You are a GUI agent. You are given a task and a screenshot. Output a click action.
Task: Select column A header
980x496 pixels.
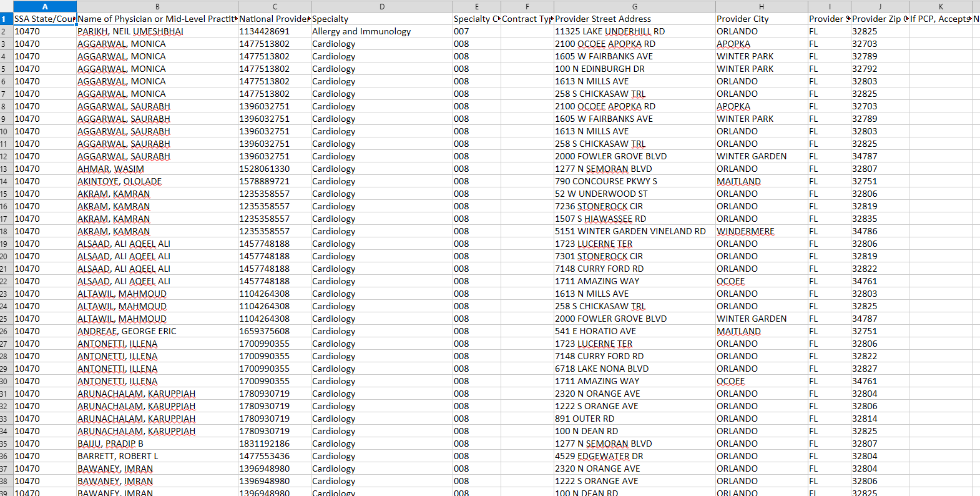pos(45,6)
